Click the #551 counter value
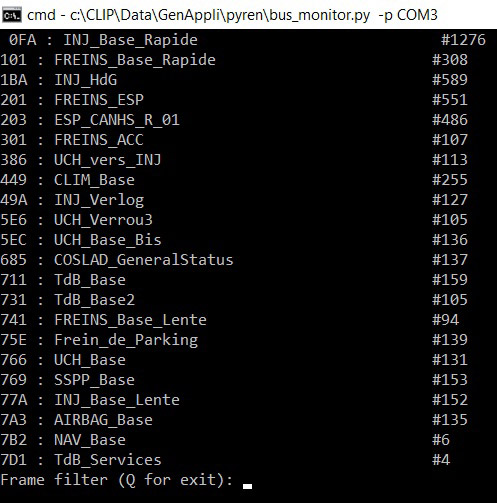This screenshot has width=497, height=503. point(450,100)
